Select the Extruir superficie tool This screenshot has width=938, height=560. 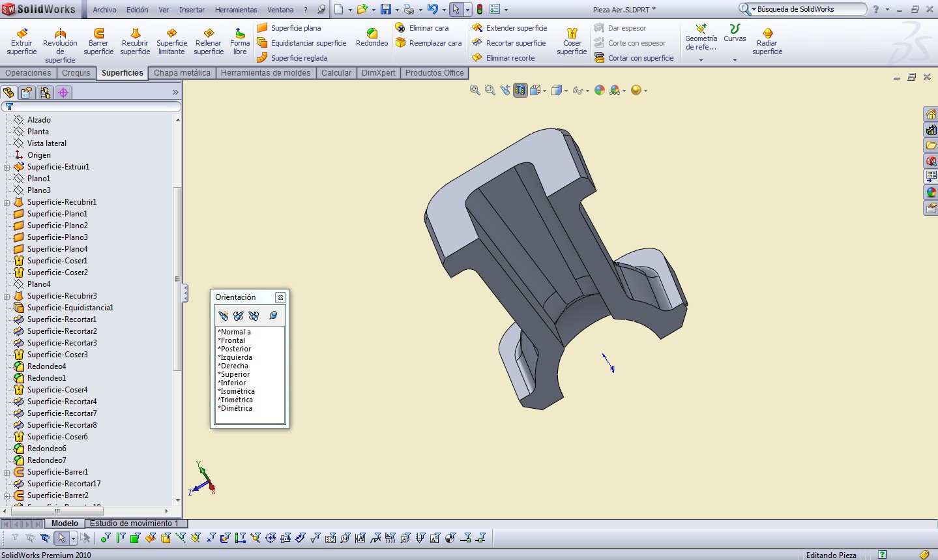coord(22,42)
